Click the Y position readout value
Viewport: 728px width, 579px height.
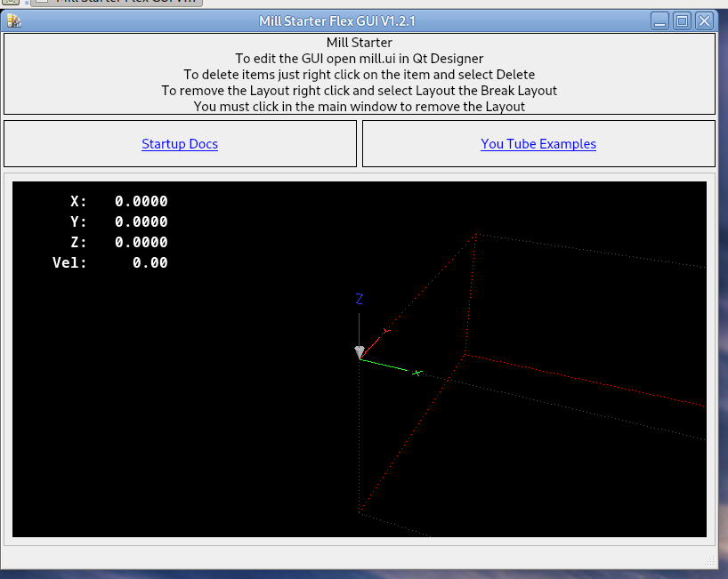141,222
